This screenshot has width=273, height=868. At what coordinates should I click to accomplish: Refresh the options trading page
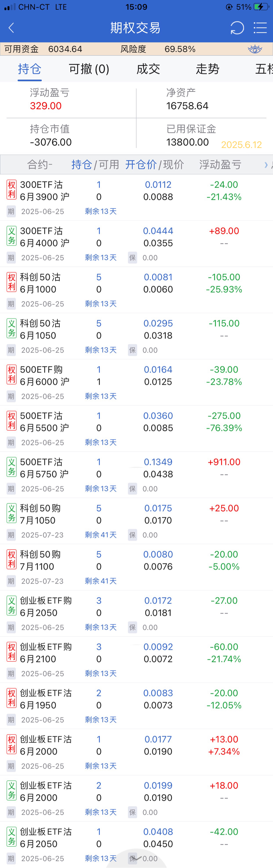(x=237, y=28)
